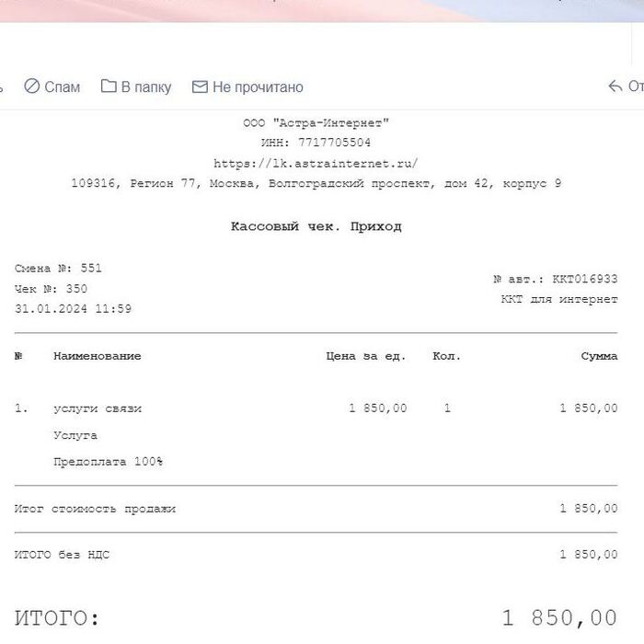
Task: Click the envelope icon for unread
Action: pos(200,86)
